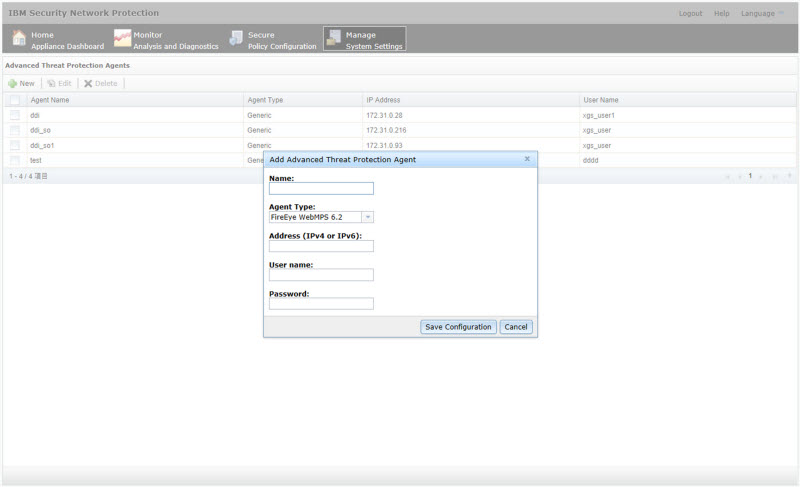Click the Edit toolbar icon

pos(51,83)
